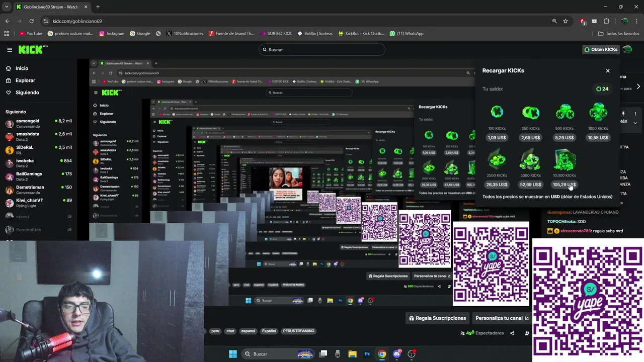This screenshot has width=644, height=362.
Task: Open OBS Studio from the taskbar
Action: 412,354
